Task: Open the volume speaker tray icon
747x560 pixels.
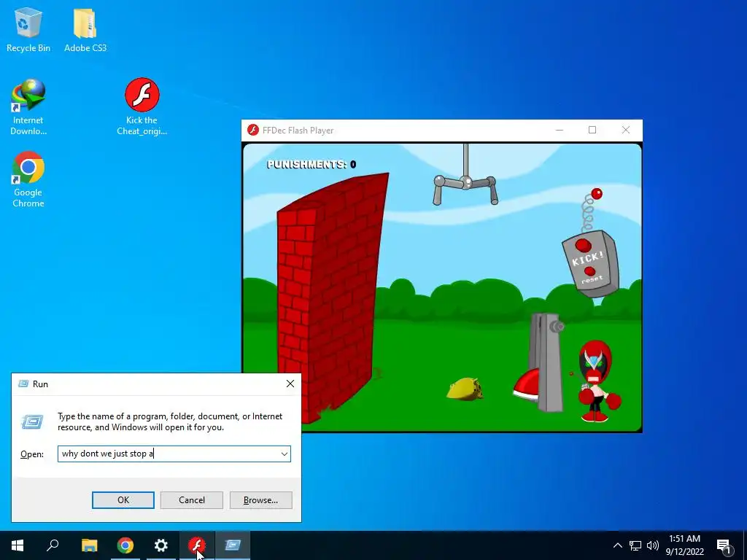Action: click(x=653, y=545)
